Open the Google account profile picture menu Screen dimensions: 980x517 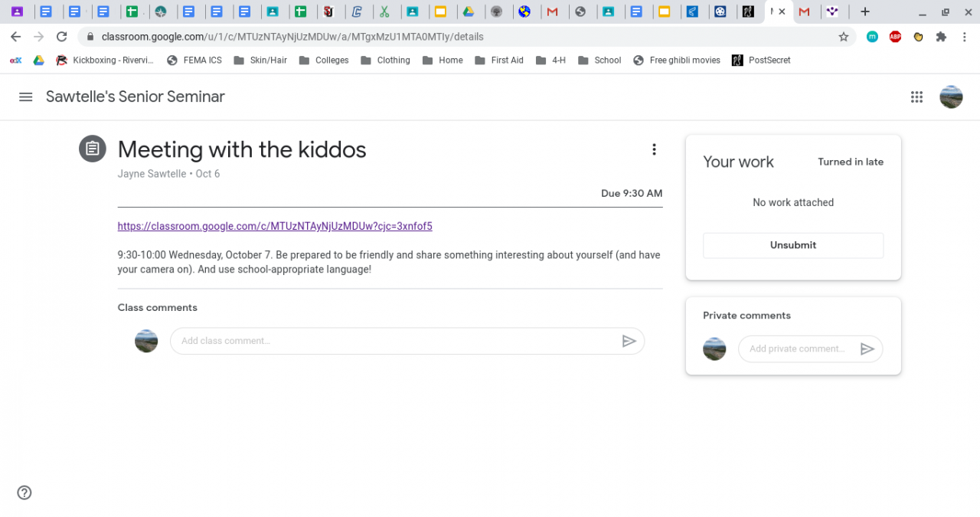951,97
